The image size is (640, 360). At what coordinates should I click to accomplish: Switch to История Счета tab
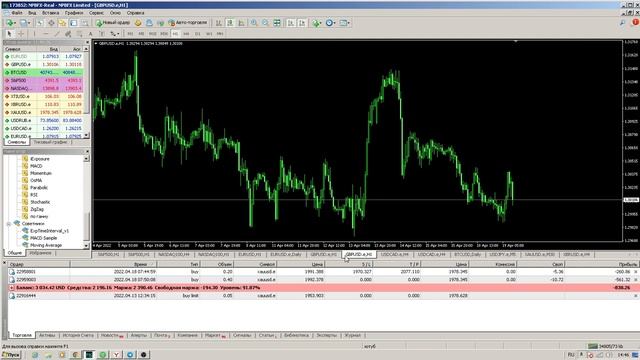coord(78,335)
